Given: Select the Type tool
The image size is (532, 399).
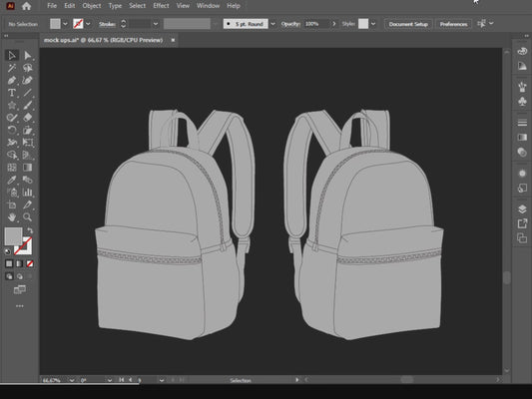Looking at the screenshot, I should click(12, 93).
